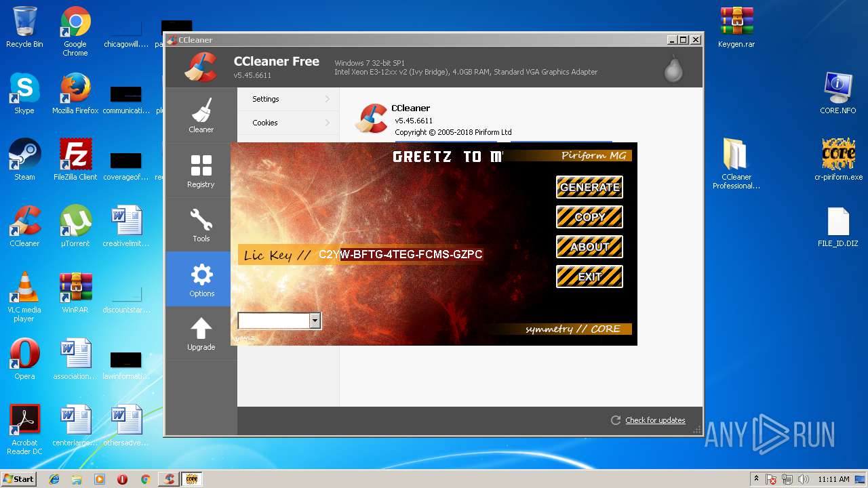868x488 pixels.
Task: Select FILE_ID.DIZ file on desktop
Action: click(x=838, y=227)
